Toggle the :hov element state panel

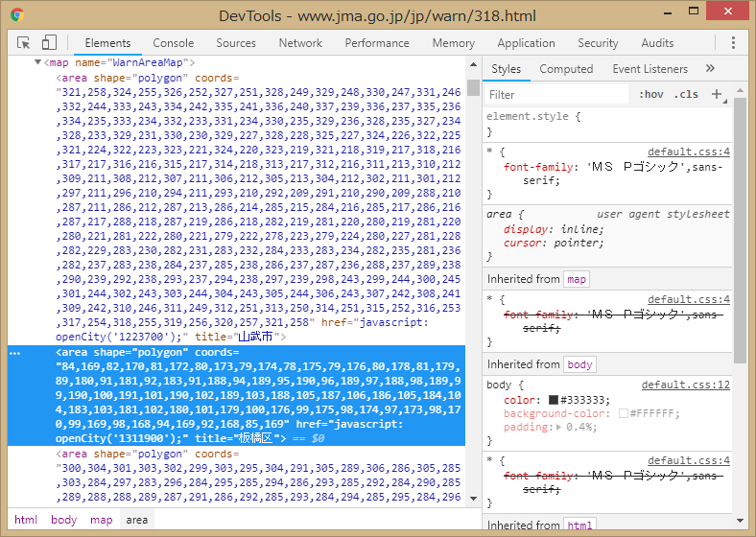click(651, 94)
